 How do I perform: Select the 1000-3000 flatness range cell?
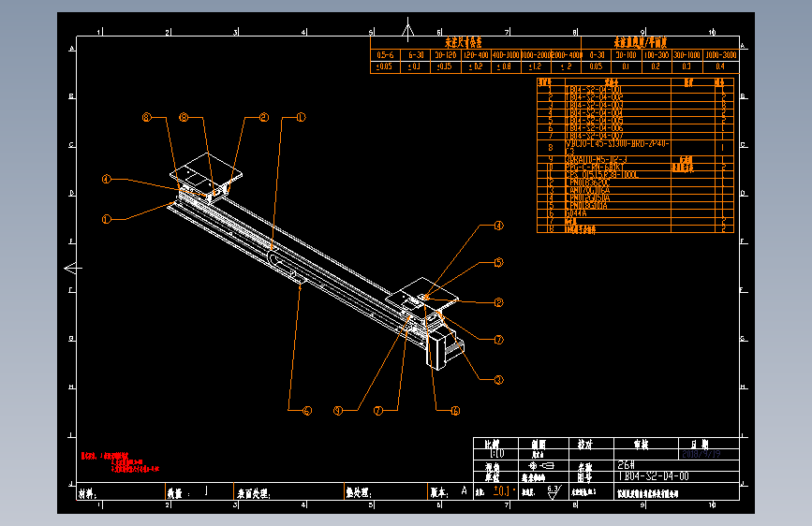click(721, 55)
